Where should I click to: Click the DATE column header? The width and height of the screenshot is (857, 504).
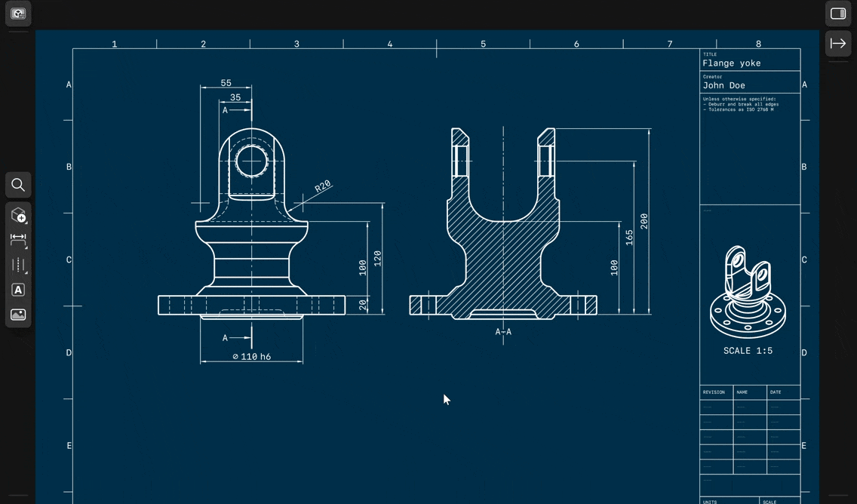776,392
